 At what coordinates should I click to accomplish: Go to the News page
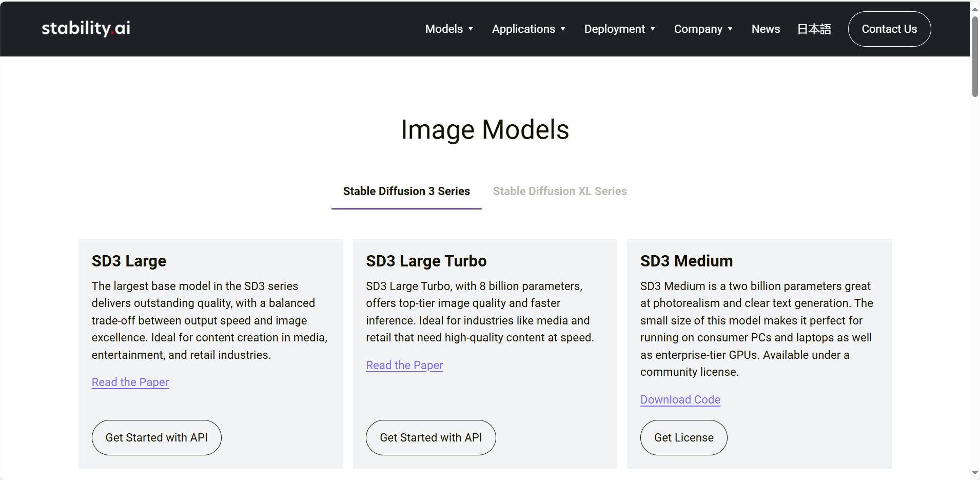point(766,29)
